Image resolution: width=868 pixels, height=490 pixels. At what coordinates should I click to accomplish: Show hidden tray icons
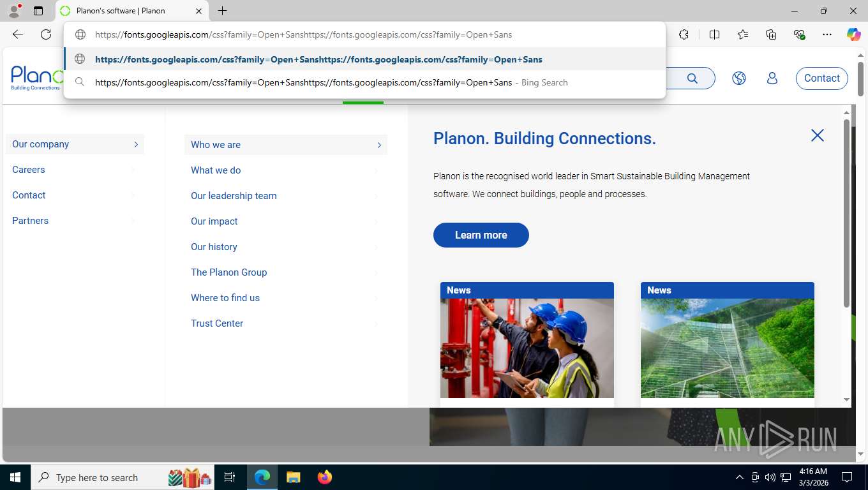point(740,477)
